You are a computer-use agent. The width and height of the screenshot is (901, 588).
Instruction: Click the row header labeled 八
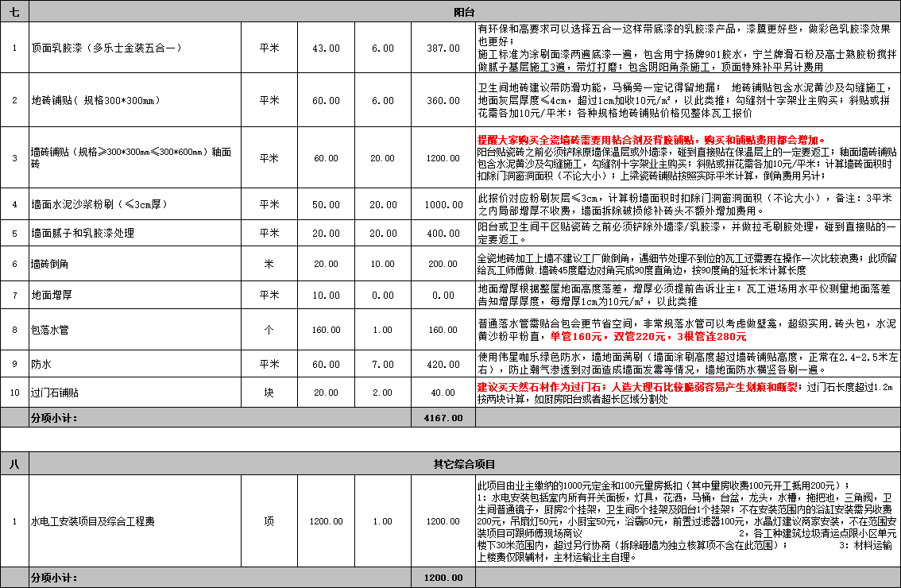click(14, 463)
